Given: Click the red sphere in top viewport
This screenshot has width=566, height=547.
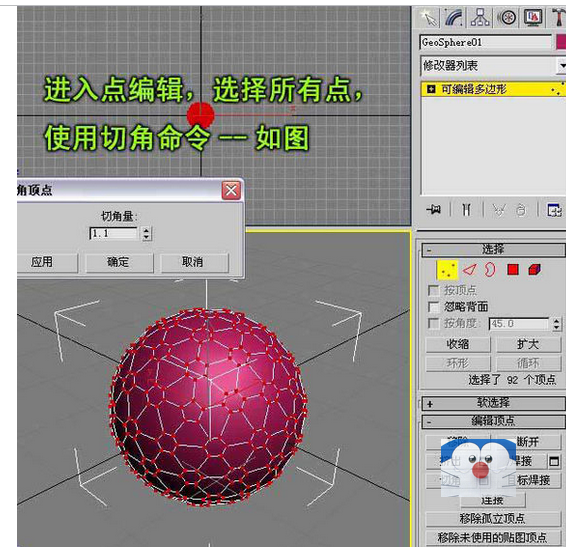Looking at the screenshot, I should [x=201, y=115].
